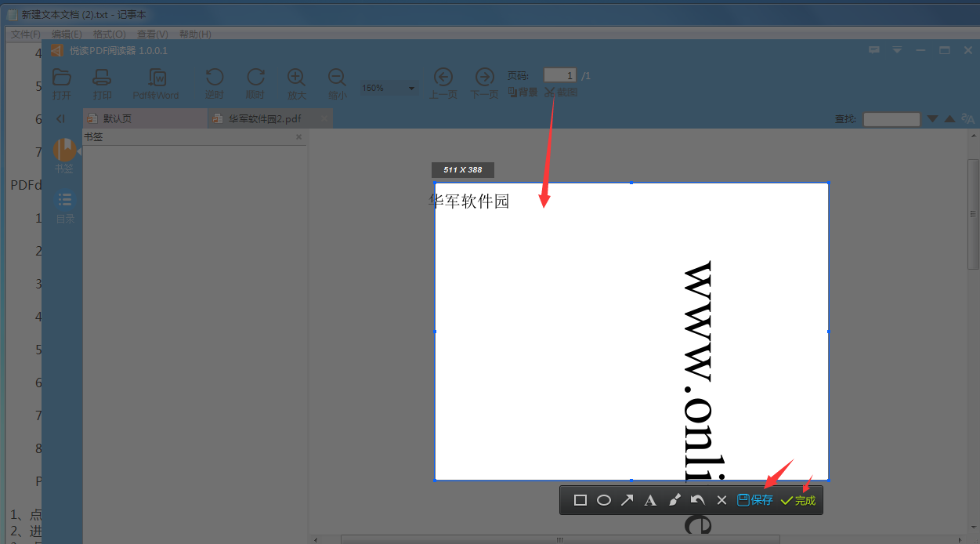Image resolution: width=980 pixels, height=544 pixels.
Task: Open Notepad 查看(V) menu
Action: 152,34
